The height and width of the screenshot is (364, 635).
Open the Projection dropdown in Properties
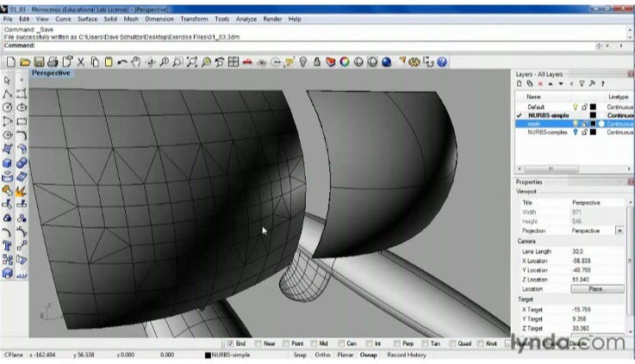[619, 231]
